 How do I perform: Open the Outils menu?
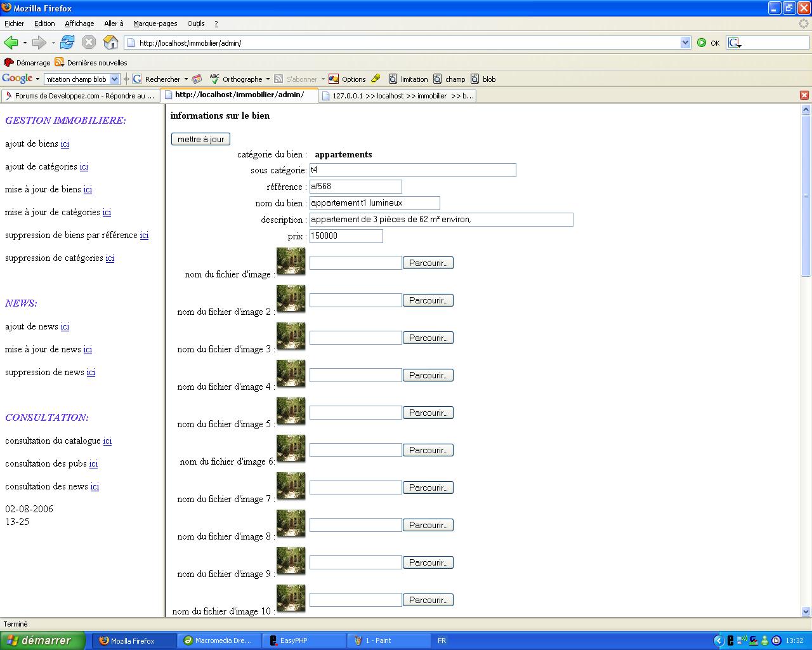point(195,23)
